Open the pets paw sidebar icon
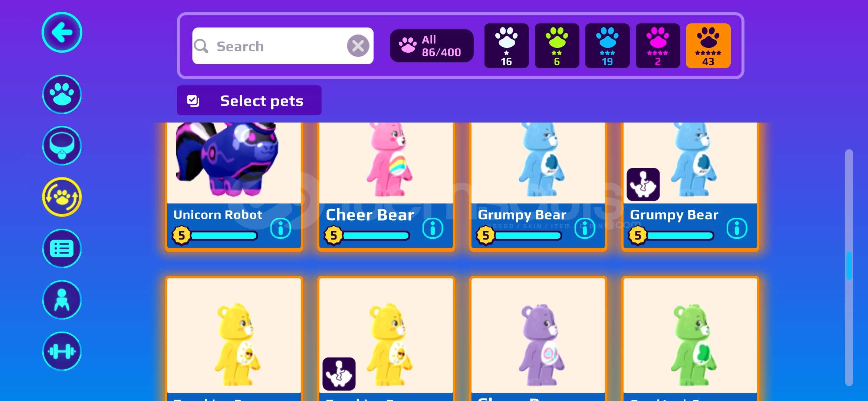 click(62, 94)
